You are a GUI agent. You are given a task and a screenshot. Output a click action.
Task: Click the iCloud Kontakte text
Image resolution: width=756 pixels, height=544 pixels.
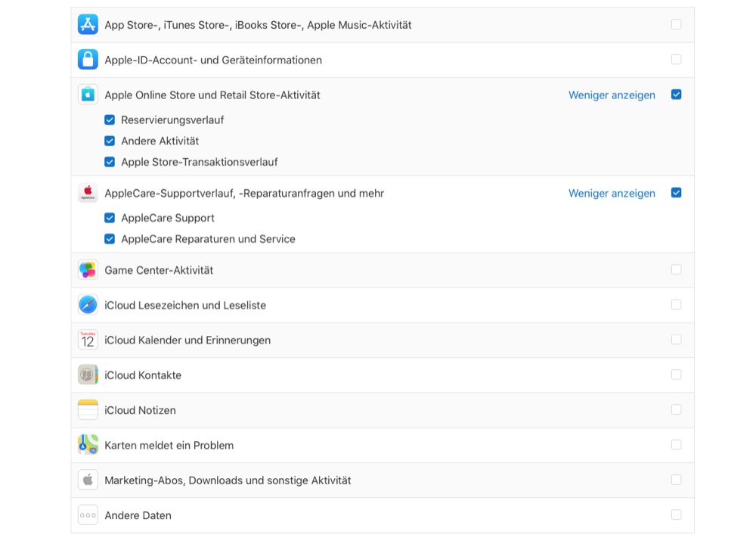[143, 375]
